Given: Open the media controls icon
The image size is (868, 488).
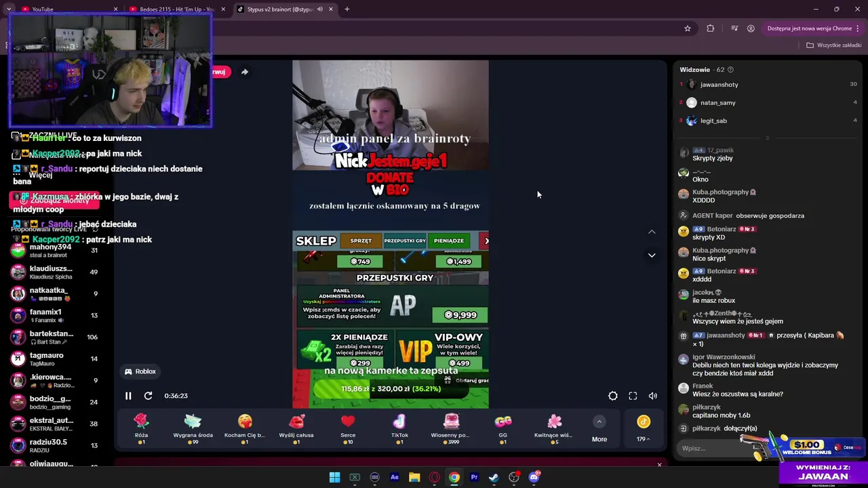Looking at the screenshot, I should tap(734, 28).
